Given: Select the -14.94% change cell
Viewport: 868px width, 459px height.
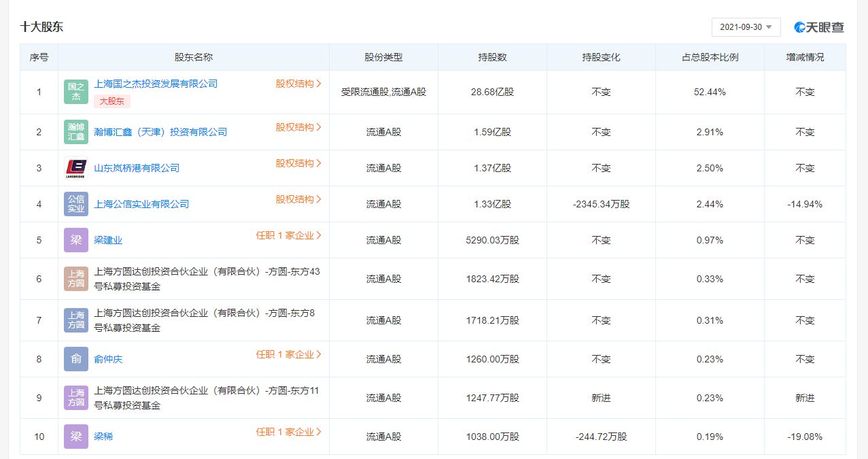Looking at the screenshot, I should click(x=805, y=204).
